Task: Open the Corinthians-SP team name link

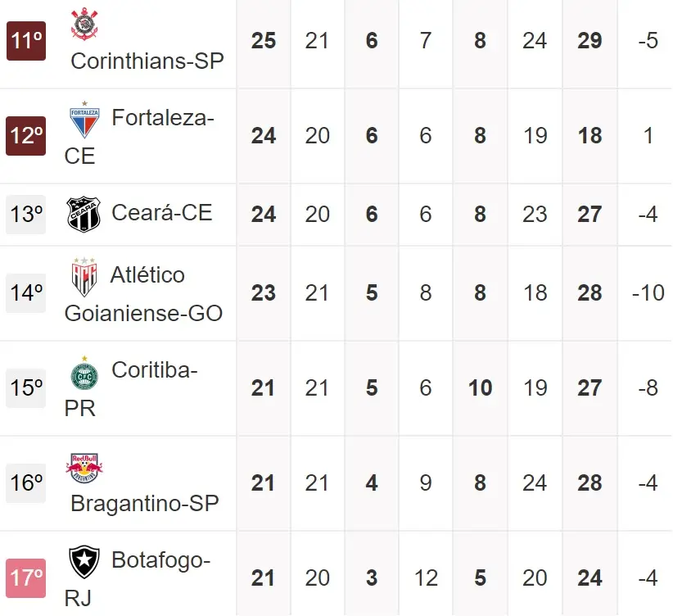Action: (x=147, y=61)
